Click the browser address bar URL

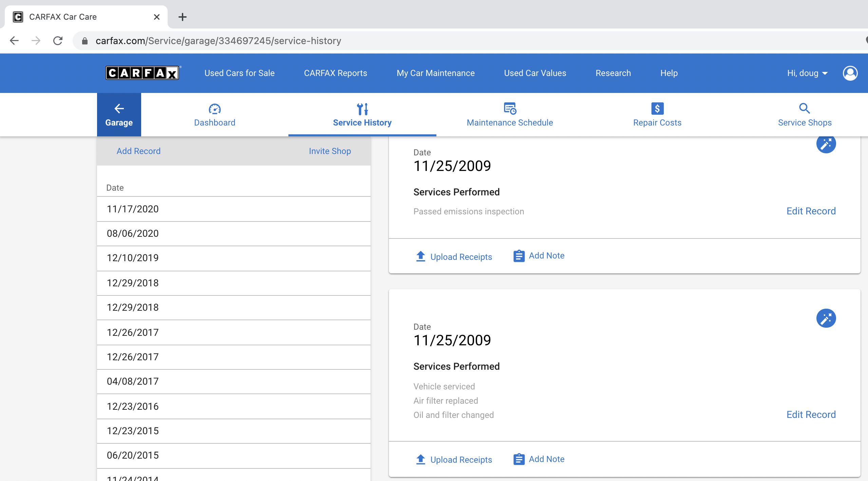(x=218, y=41)
